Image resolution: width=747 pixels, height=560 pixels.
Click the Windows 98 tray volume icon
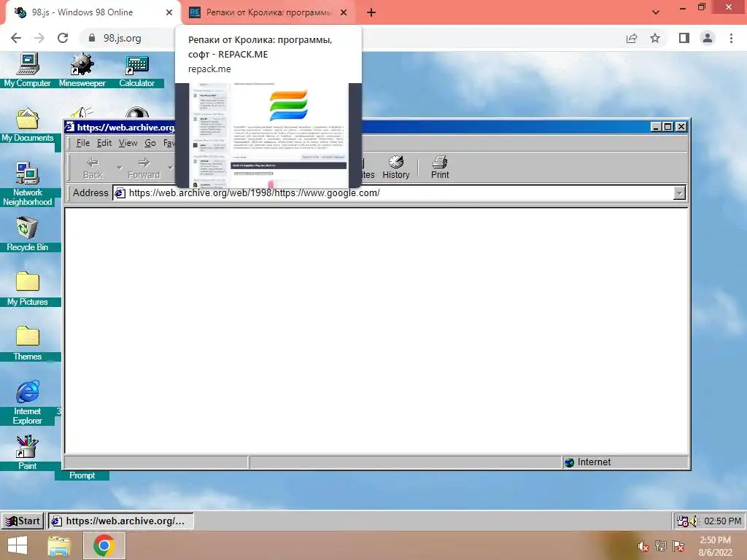pos(694,521)
